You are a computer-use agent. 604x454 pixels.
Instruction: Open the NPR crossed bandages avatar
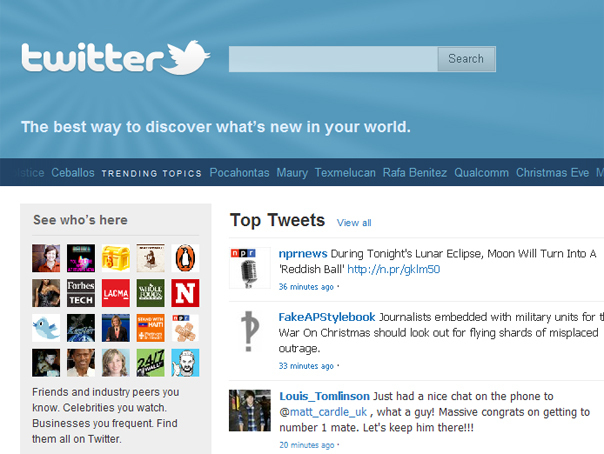pyautogui.click(x=185, y=328)
